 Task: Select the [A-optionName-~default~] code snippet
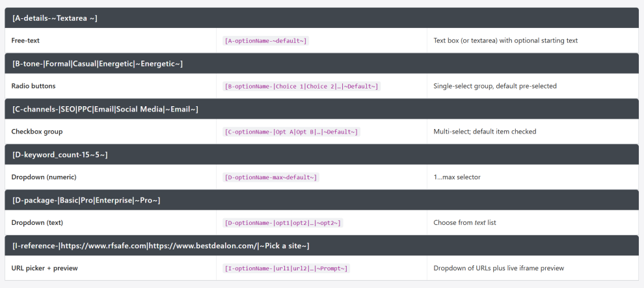(x=265, y=40)
